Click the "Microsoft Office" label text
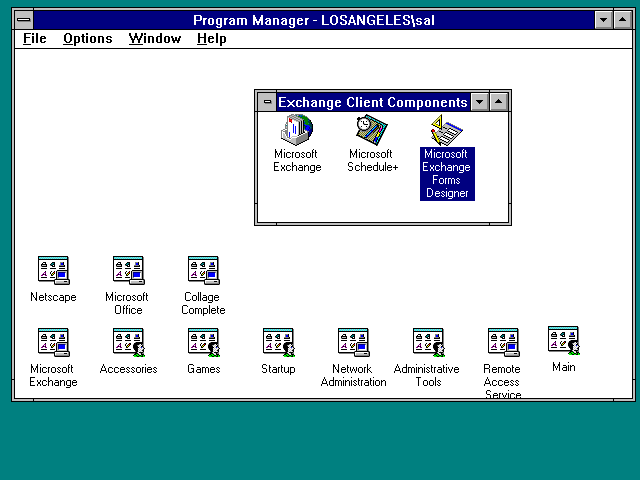 [127, 303]
